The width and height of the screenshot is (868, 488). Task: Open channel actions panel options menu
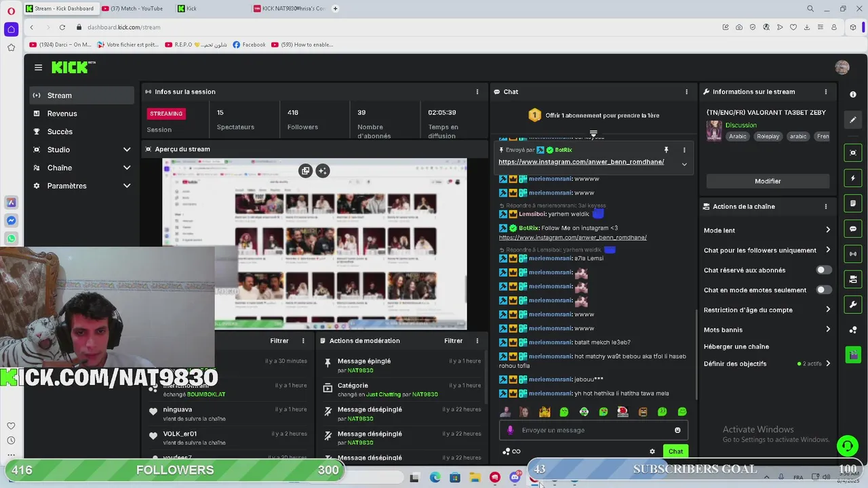coord(825,207)
